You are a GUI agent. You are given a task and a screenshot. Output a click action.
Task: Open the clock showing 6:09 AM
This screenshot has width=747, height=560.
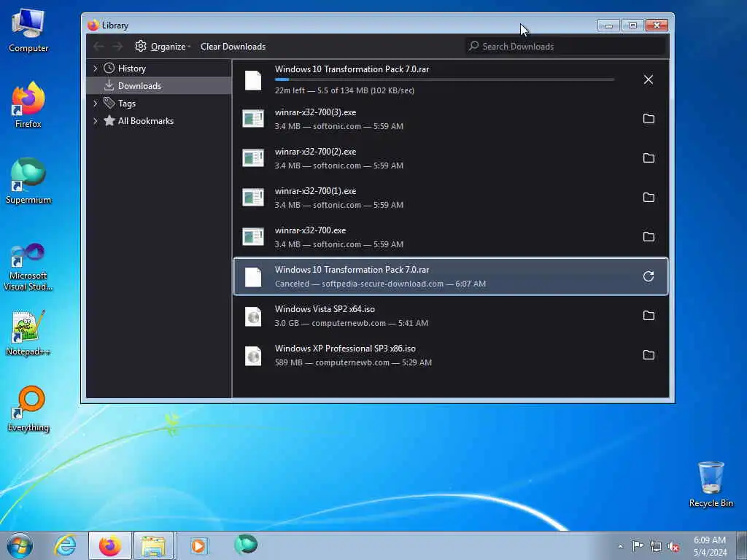pos(710,546)
